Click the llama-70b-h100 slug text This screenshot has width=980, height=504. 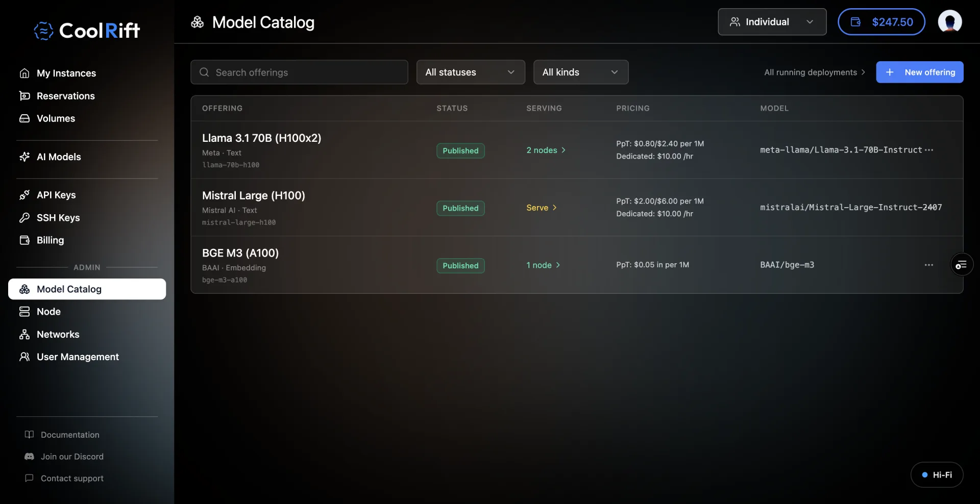231,165
